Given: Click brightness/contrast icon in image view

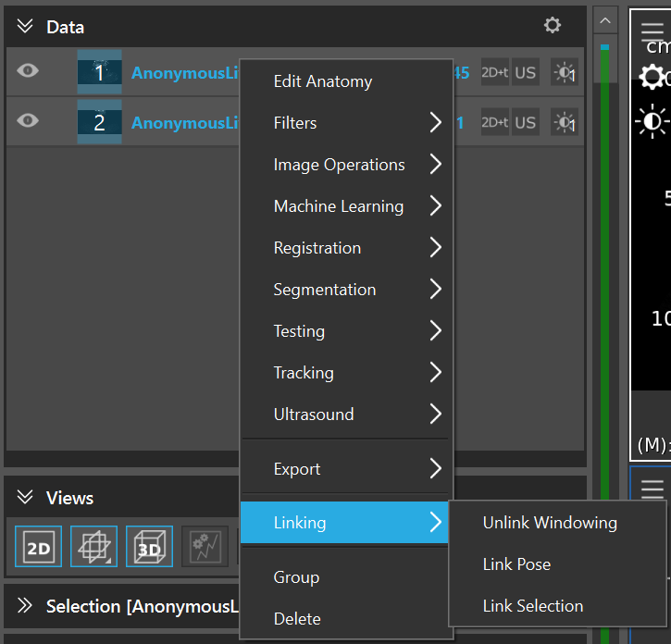Looking at the screenshot, I should pos(652,122).
